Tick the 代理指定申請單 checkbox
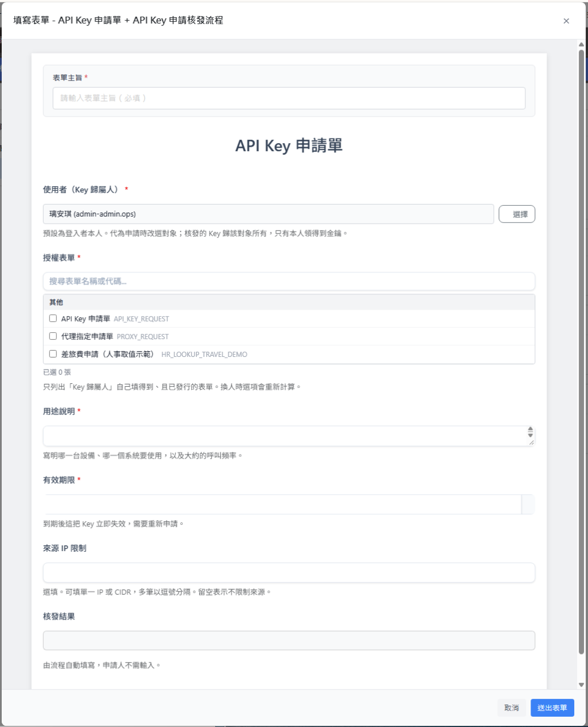The width and height of the screenshot is (588, 727). 53,336
